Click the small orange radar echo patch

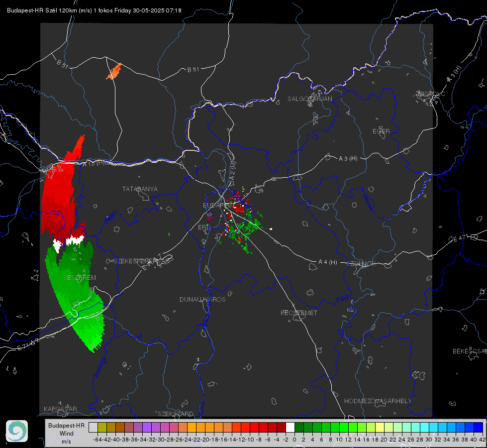coord(114,72)
